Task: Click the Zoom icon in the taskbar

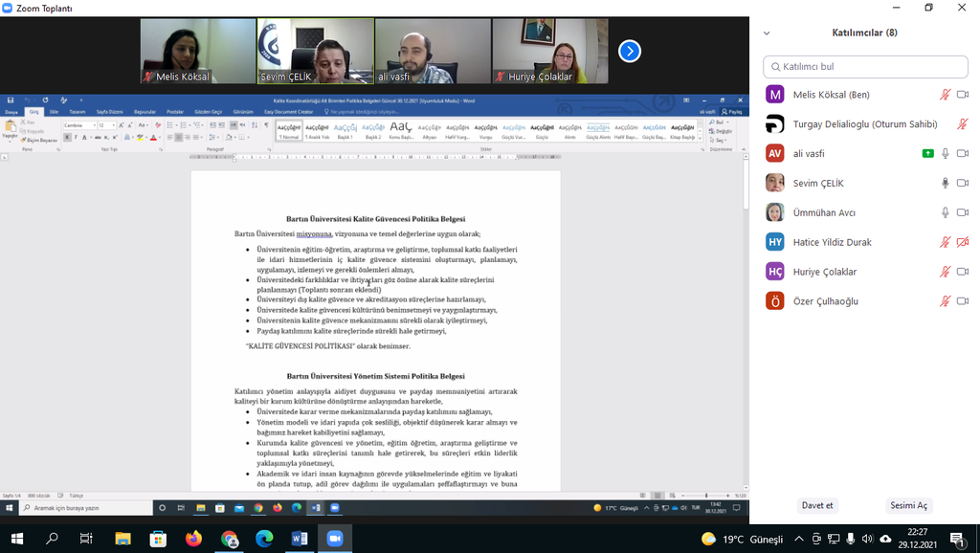Action: [x=334, y=539]
